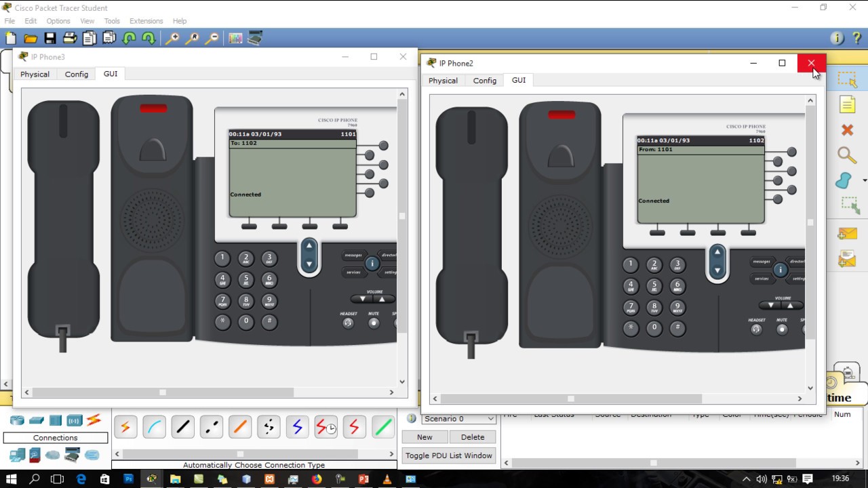This screenshot has width=868, height=488.
Task: Click the green Undo arrow
Action: (129, 39)
